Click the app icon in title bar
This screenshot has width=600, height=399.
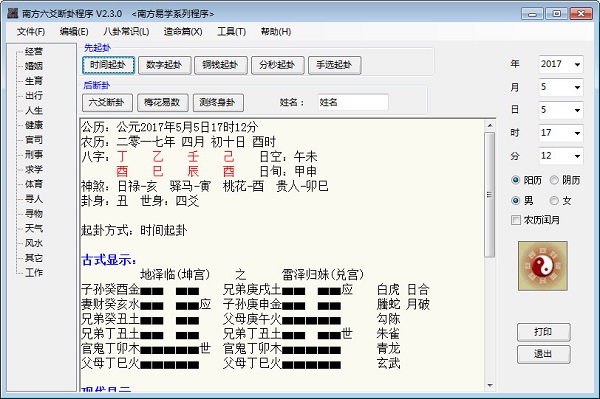click(x=13, y=13)
